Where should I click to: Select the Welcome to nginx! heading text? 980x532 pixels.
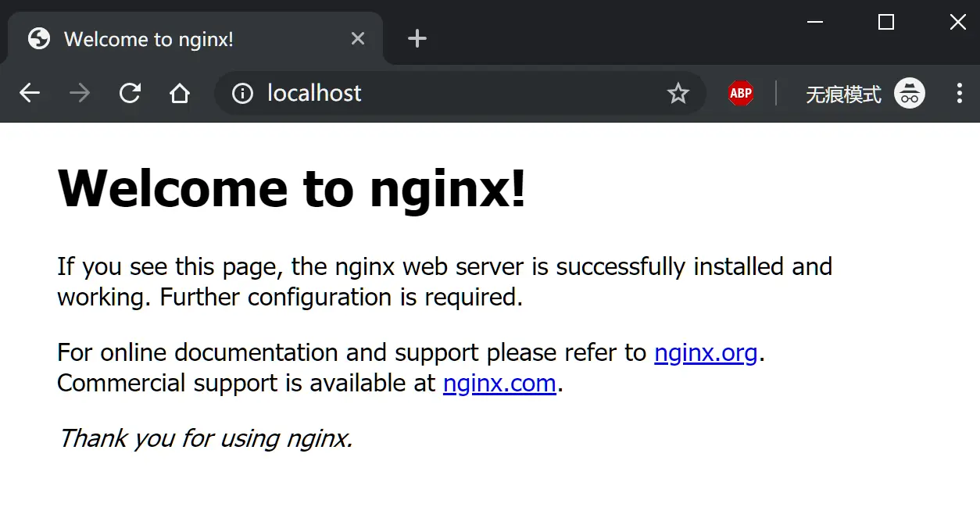coord(291,188)
